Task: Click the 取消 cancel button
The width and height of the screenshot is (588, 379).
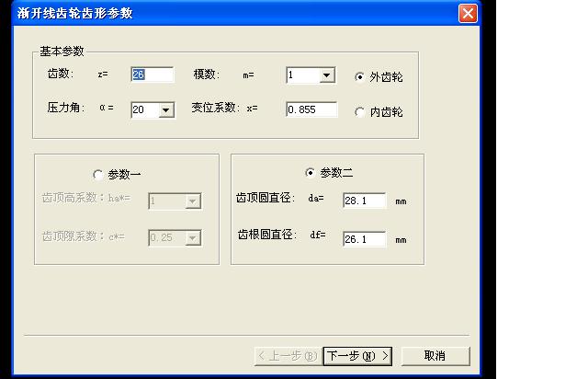Action: pyautogui.click(x=435, y=355)
